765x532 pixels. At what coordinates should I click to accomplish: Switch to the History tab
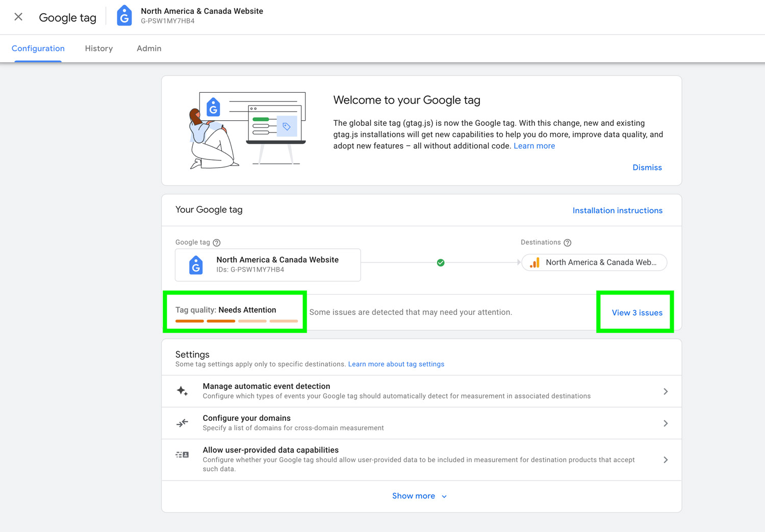[99, 48]
